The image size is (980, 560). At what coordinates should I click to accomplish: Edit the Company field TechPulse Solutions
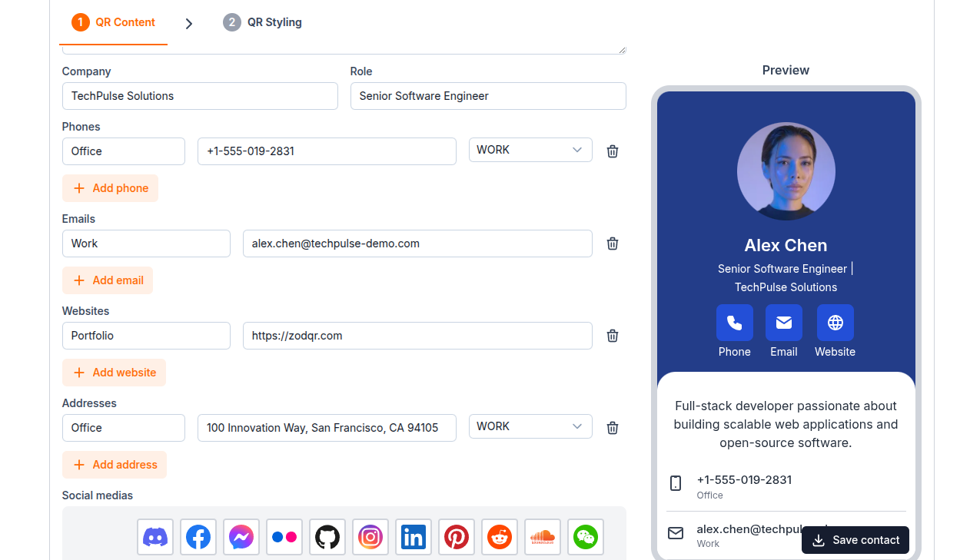click(x=200, y=96)
